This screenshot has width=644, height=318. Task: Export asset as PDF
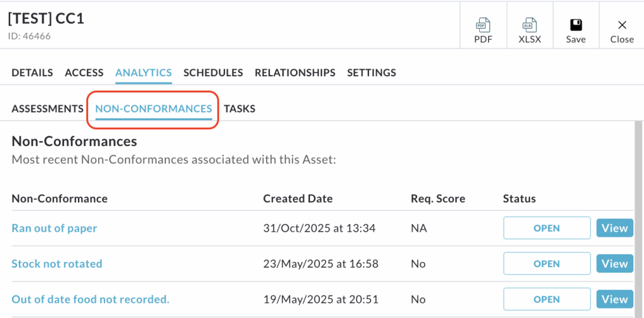click(x=483, y=31)
